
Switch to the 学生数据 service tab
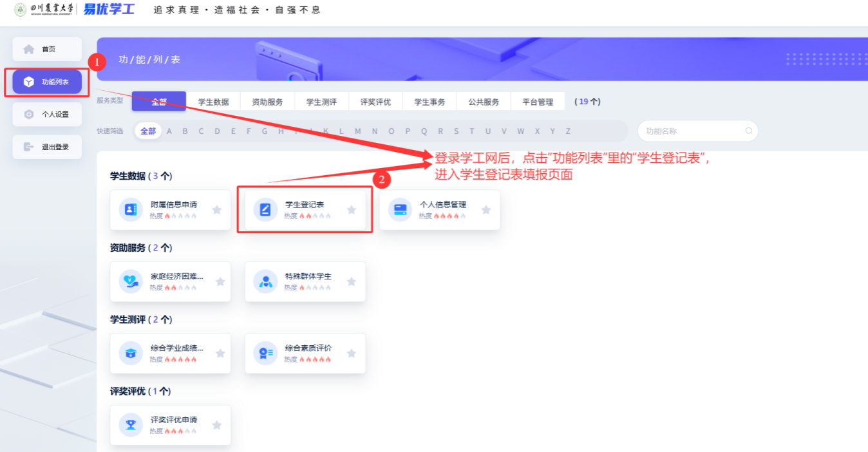click(x=213, y=102)
